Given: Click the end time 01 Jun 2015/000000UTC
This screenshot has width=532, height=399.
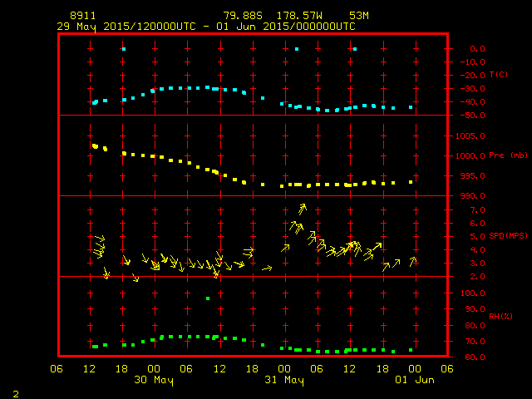Looking at the screenshot, I should (x=286, y=27).
